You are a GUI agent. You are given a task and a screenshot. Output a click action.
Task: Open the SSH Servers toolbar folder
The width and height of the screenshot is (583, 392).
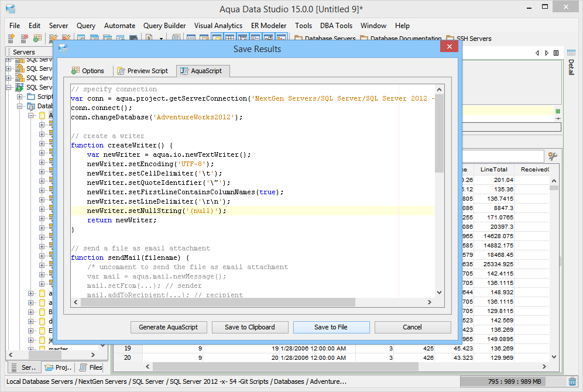(x=469, y=38)
